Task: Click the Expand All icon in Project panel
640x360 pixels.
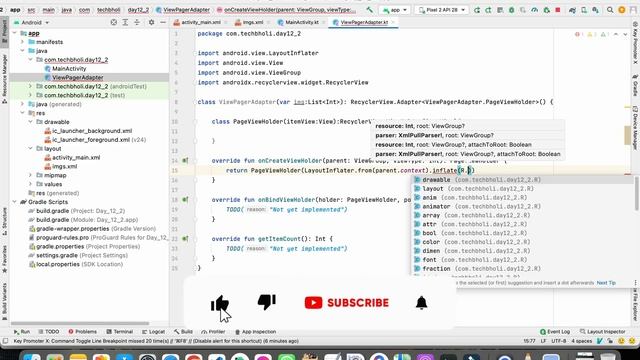Action: coord(125,22)
